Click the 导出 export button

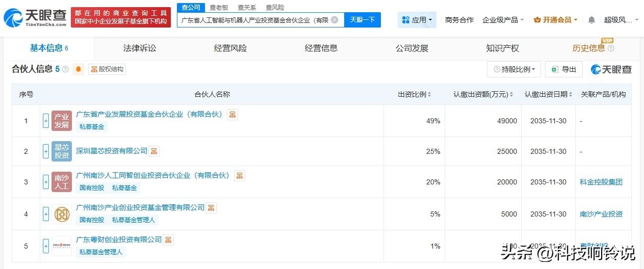(563, 69)
